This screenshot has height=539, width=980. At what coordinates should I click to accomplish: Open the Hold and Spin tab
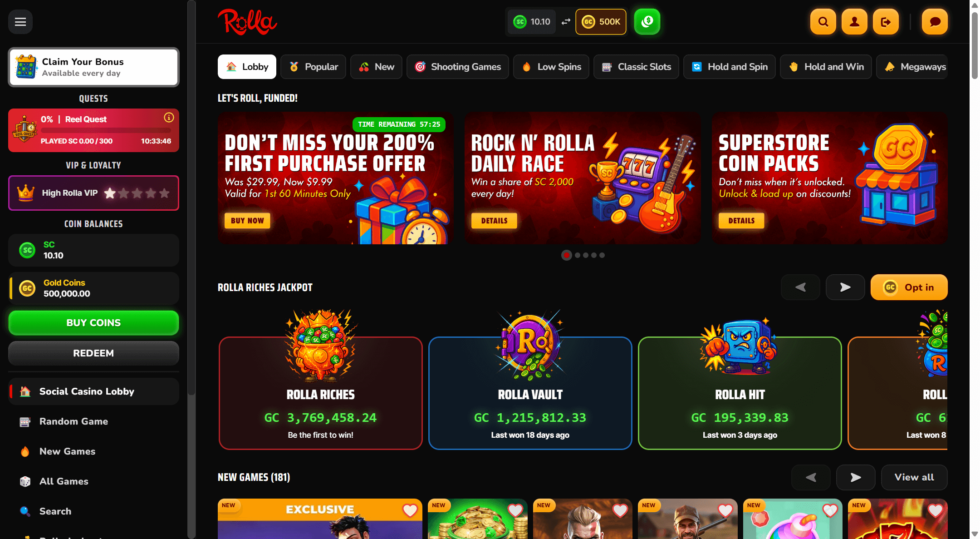pos(730,67)
